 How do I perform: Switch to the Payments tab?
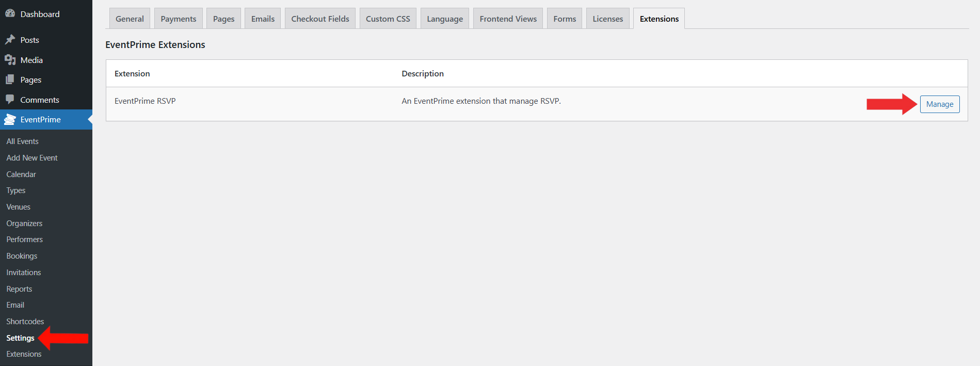pyautogui.click(x=179, y=19)
